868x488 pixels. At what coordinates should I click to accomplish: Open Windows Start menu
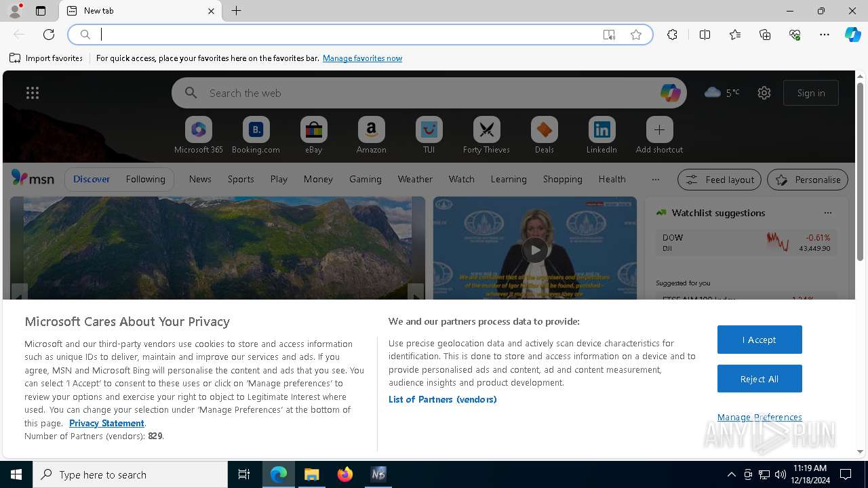coord(16,474)
